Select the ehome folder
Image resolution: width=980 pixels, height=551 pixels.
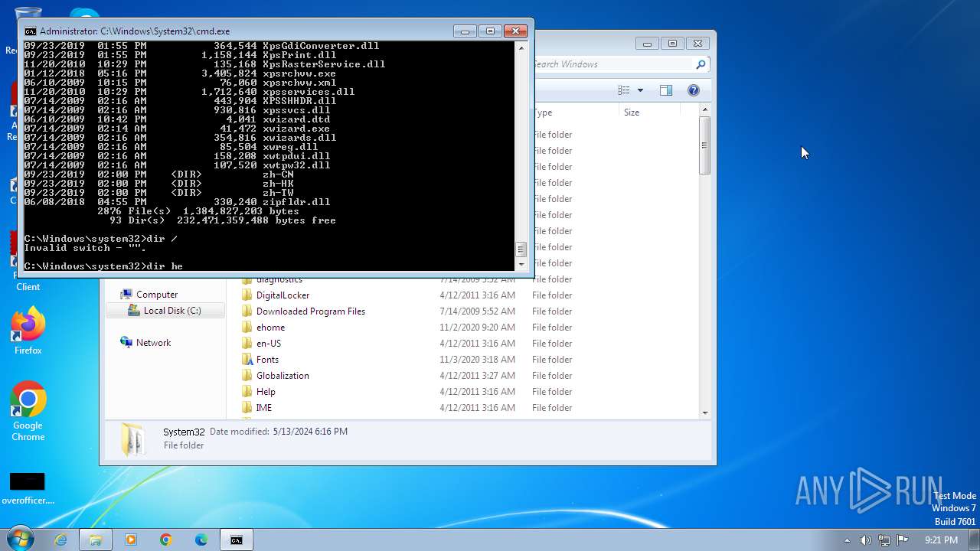click(x=270, y=328)
